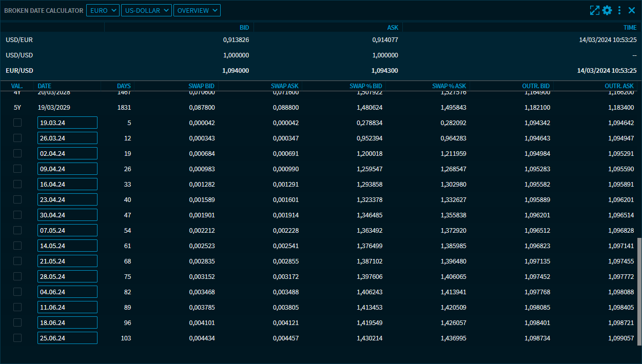Close the Broken Date Calculator panel
This screenshot has width=642, height=364.
click(x=632, y=10)
